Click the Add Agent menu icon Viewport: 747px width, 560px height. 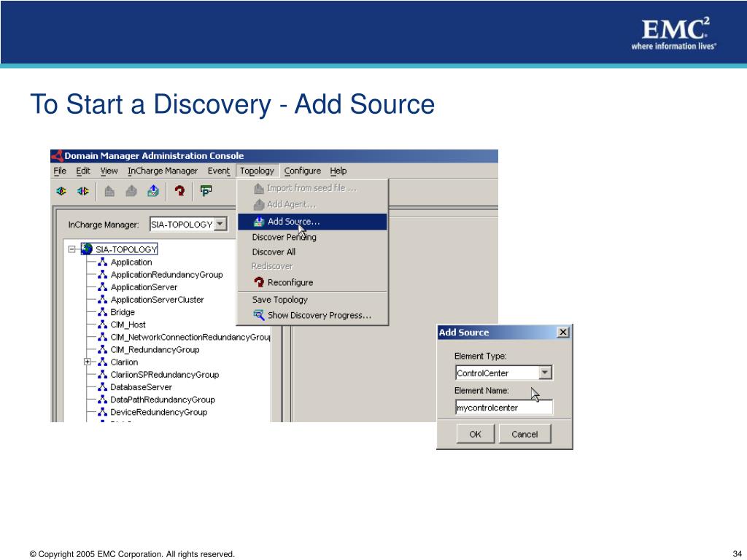pyautogui.click(x=259, y=204)
